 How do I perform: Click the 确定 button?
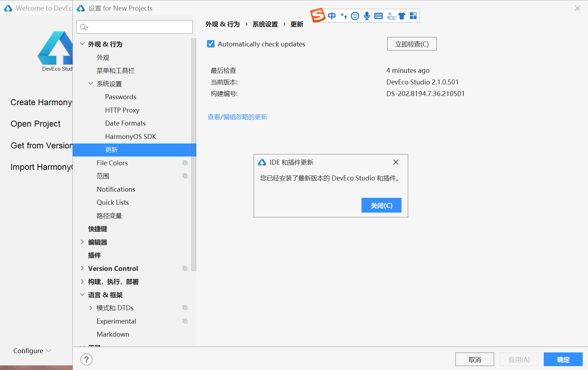pos(563,359)
